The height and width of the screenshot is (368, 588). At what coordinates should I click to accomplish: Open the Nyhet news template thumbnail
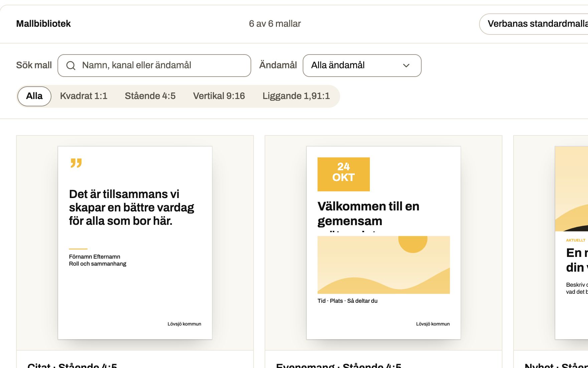pos(571,243)
